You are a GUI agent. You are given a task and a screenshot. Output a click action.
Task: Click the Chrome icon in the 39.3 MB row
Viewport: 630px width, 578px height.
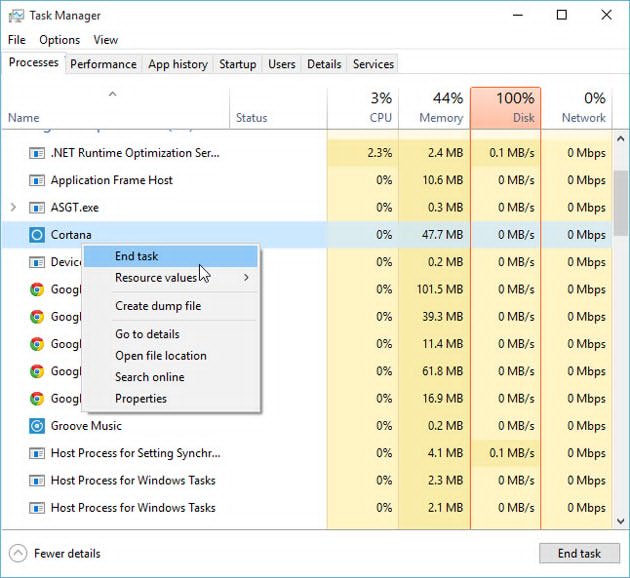37,317
